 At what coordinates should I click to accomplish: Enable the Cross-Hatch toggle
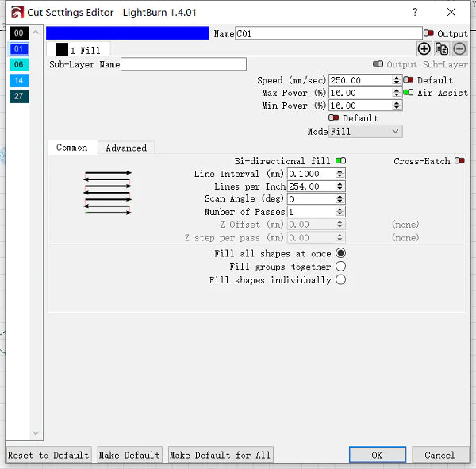459,161
